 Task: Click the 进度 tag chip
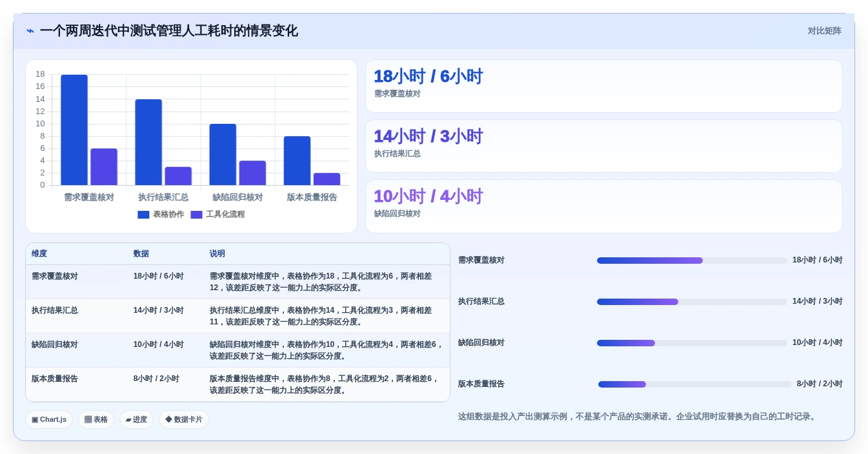pos(136,420)
